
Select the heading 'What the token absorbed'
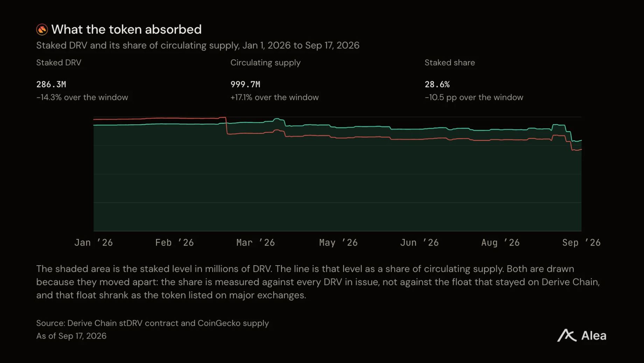coord(126,29)
